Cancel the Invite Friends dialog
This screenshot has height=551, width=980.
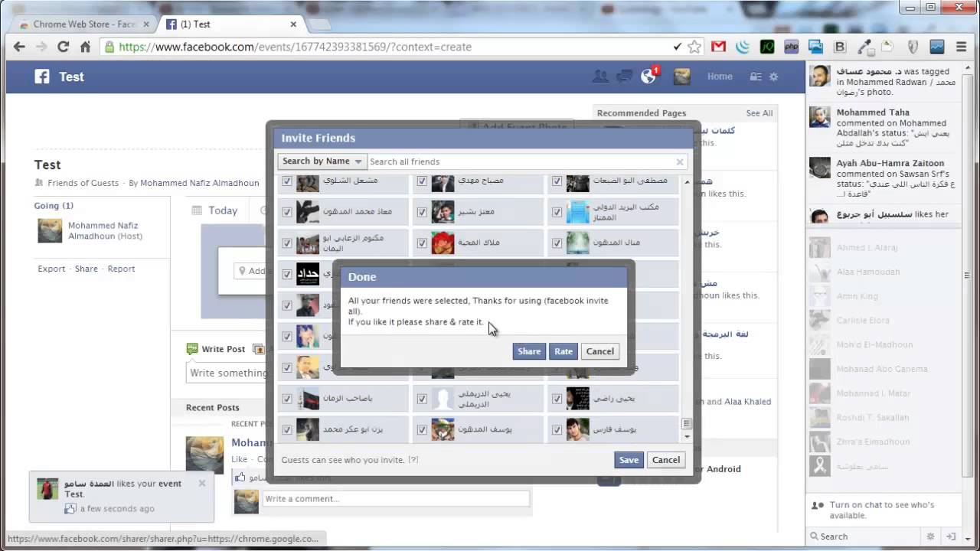click(x=665, y=460)
